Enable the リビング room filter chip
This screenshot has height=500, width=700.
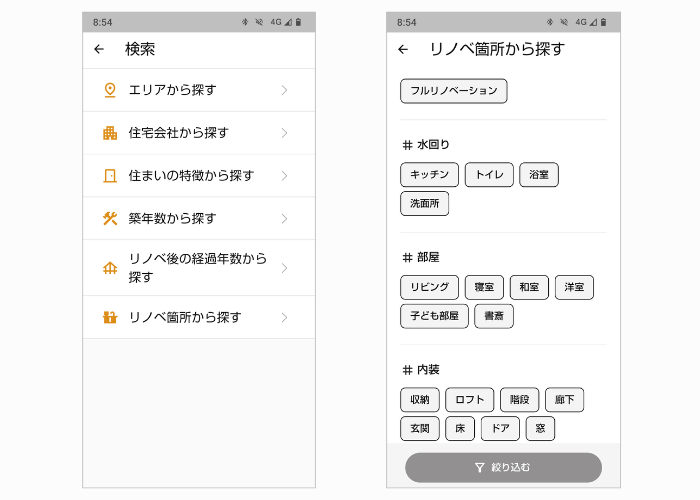tap(429, 288)
